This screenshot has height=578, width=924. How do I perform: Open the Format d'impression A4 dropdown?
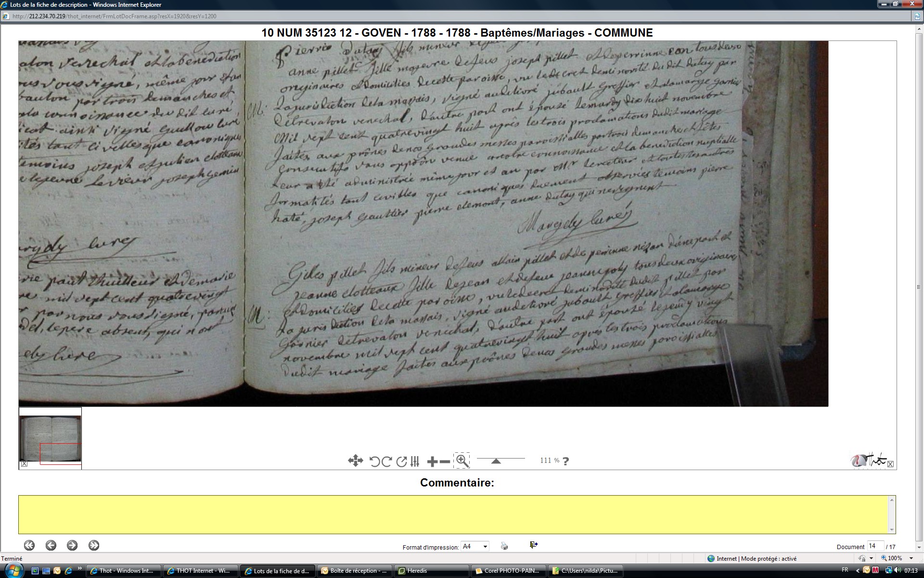tap(475, 546)
